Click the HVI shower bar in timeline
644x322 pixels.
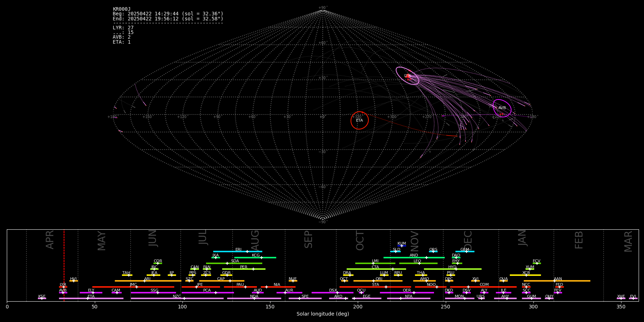(x=74, y=281)
